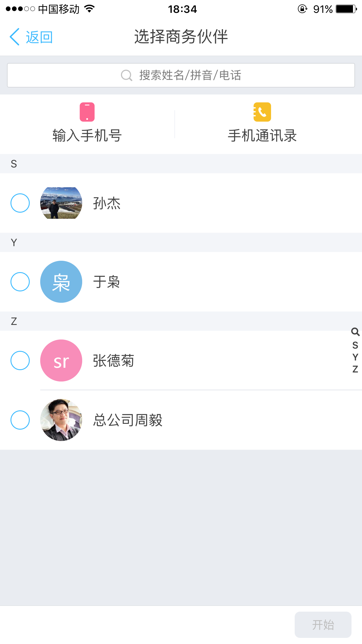Viewport: 362px width, 644px height.
Task: Tap the 返回 back link
Action: click(39, 37)
